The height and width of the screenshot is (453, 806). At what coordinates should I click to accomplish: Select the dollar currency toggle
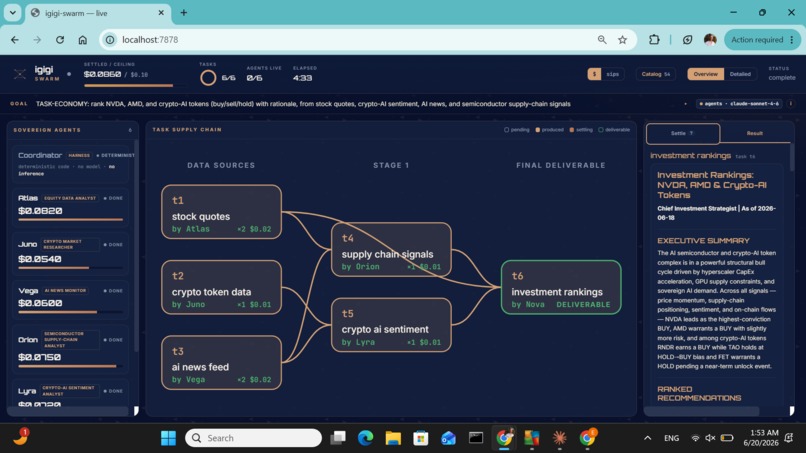coord(594,74)
